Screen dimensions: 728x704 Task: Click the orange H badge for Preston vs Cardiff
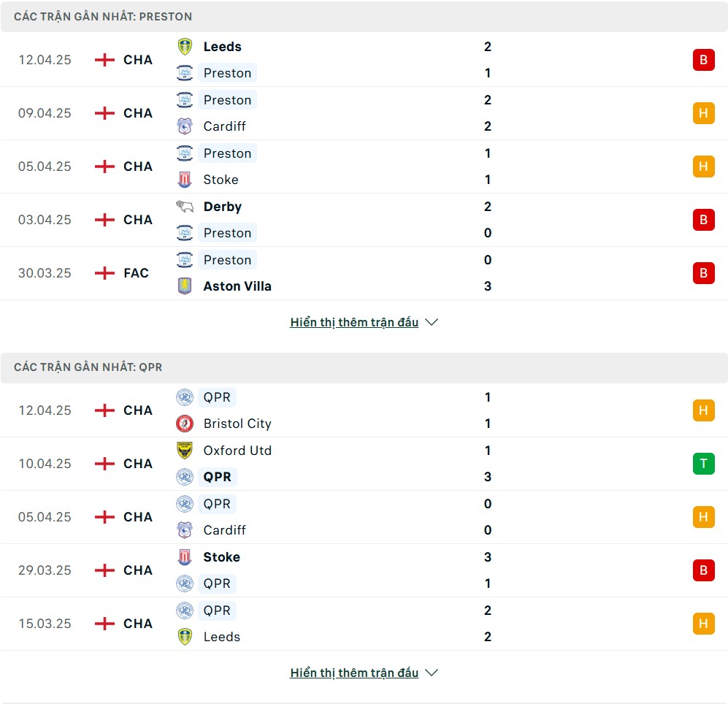(703, 113)
